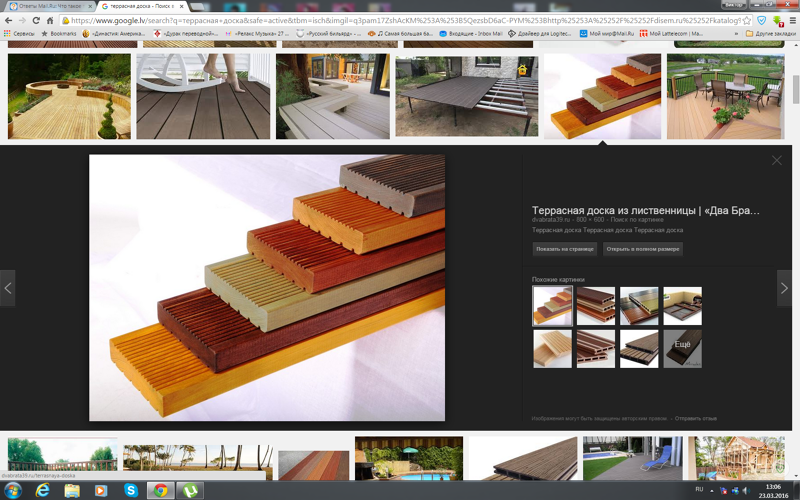Select the first similar thumbnail of stacked boards
Viewport: 800px width, 500px height.
553,306
